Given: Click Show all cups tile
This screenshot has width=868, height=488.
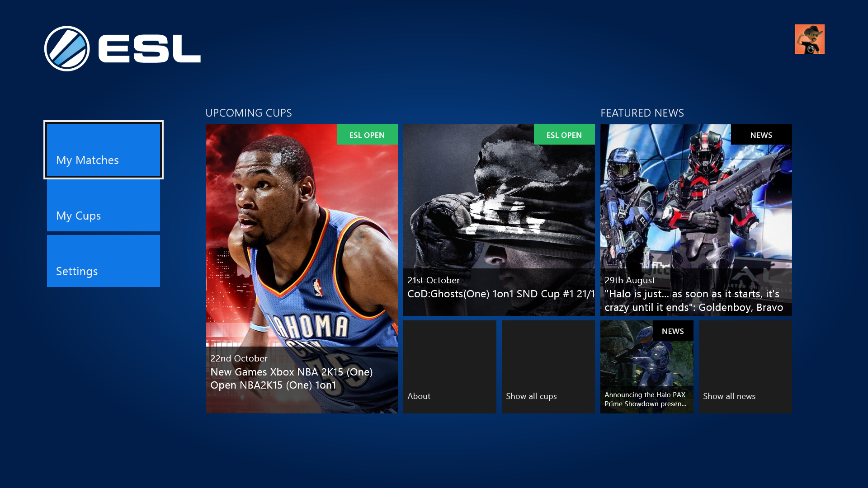Looking at the screenshot, I should 548,367.
